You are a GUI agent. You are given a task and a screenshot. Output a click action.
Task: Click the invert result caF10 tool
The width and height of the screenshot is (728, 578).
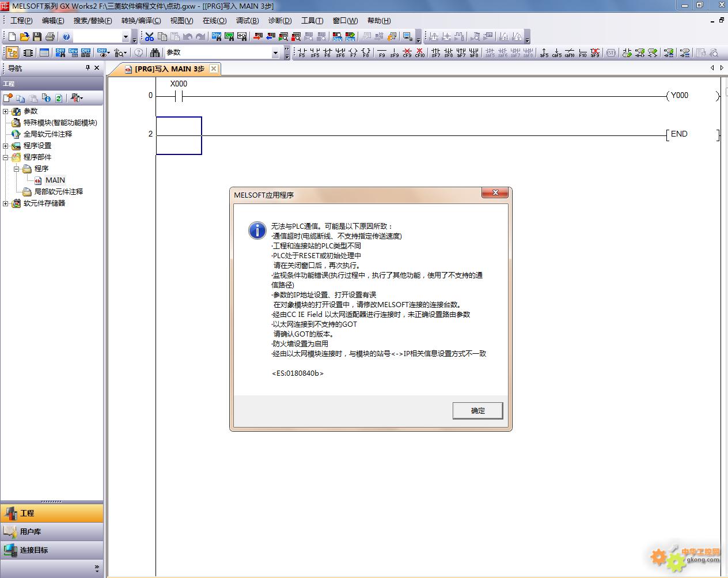[x=570, y=52]
